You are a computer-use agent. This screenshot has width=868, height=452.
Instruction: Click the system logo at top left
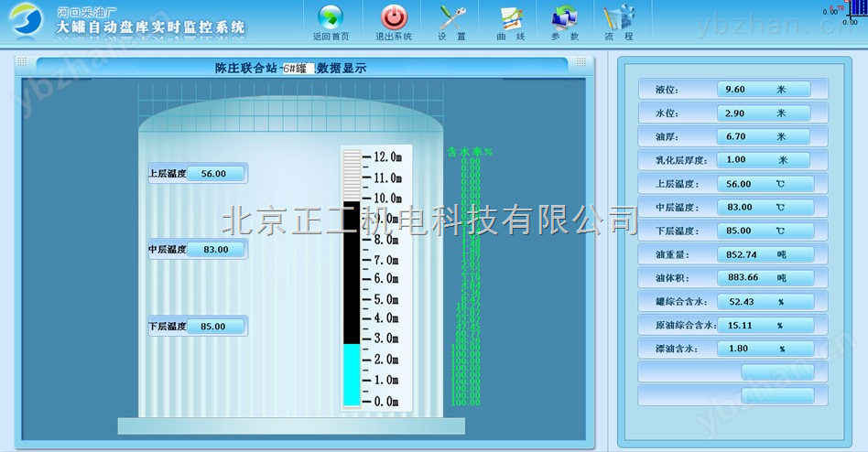click(x=26, y=20)
